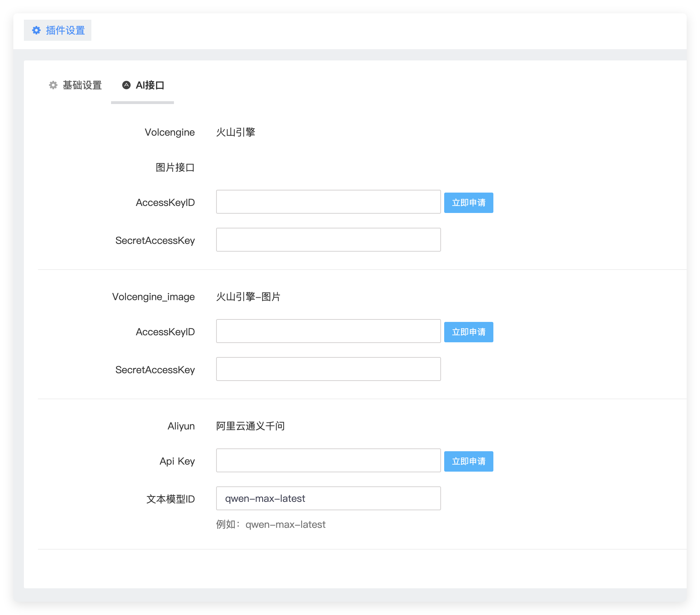Click the Aliyun Api Key input field
The width and height of the screenshot is (700, 615).
coord(328,461)
